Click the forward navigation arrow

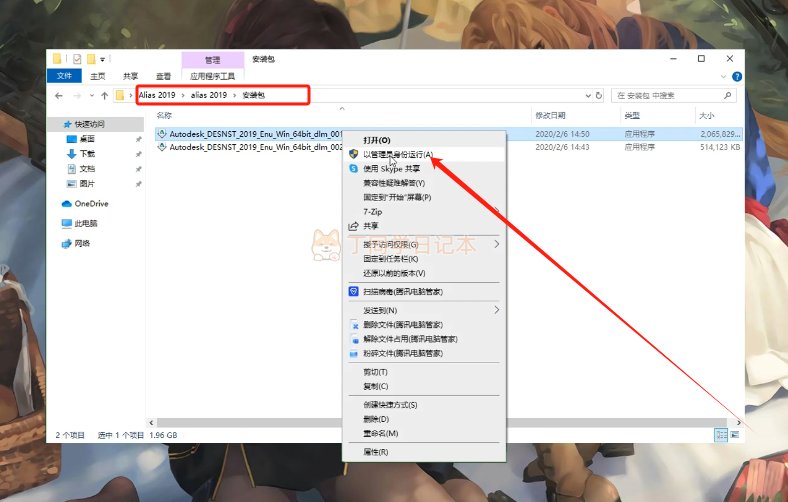(77, 95)
